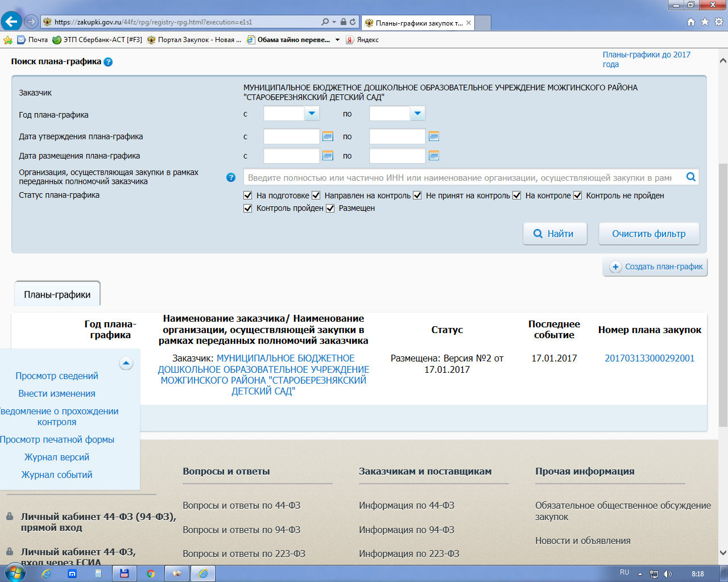Screen dimensions: 728x582
Task: Expand the plan year 'с' dropdown
Action: [x=312, y=114]
